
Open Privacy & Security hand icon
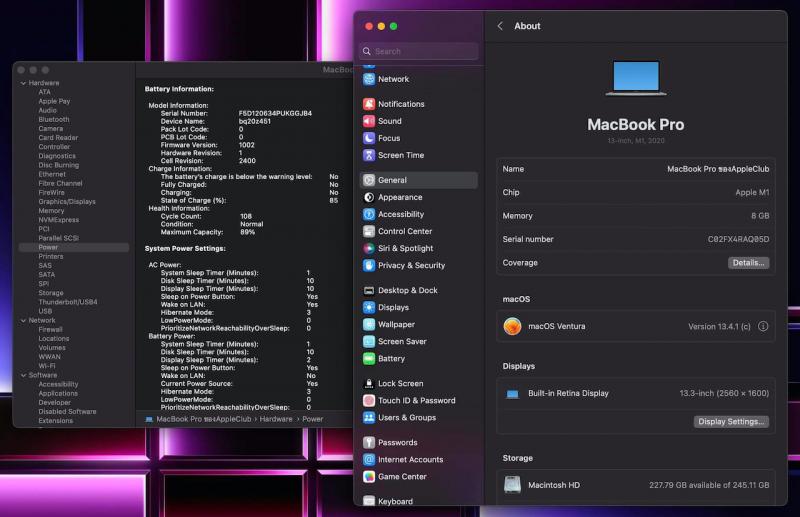tap(369, 265)
